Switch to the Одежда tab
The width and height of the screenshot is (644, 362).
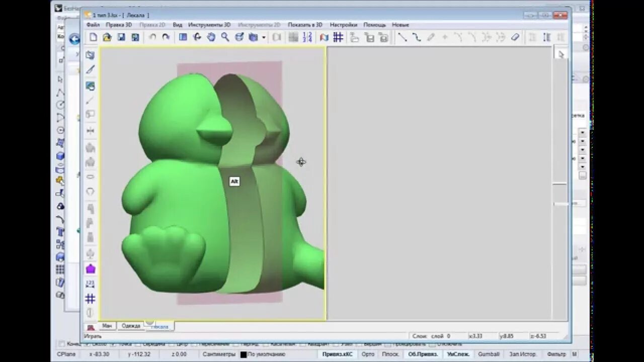tap(131, 326)
